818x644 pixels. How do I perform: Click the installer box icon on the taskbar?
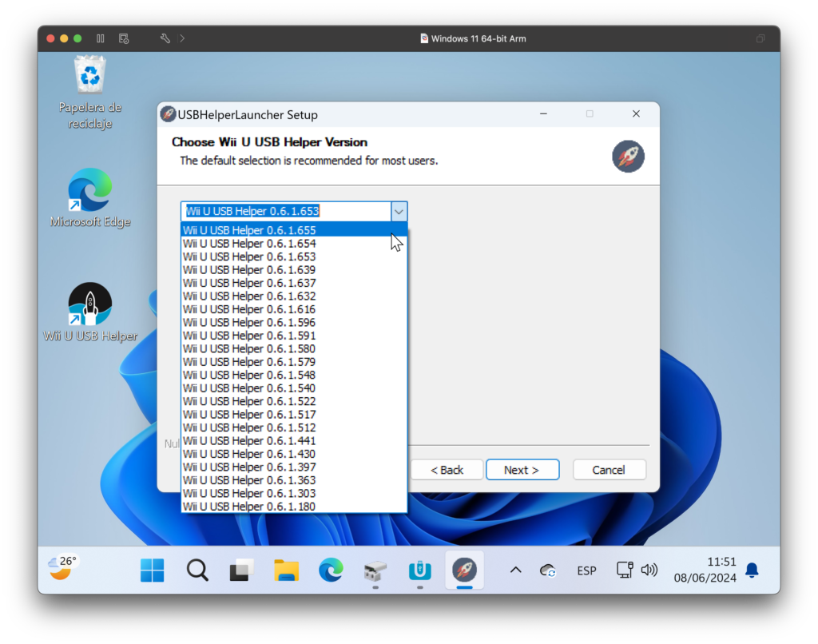coord(375,571)
